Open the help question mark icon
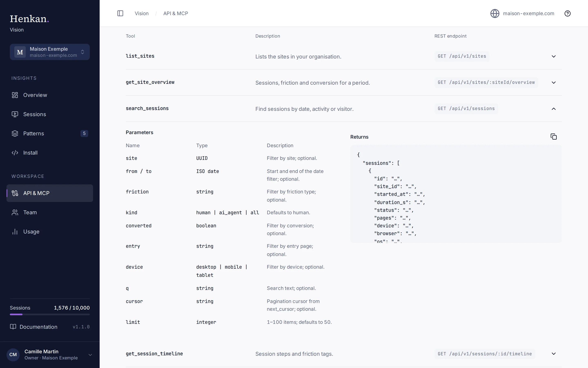This screenshot has width=588, height=368. pos(567,13)
